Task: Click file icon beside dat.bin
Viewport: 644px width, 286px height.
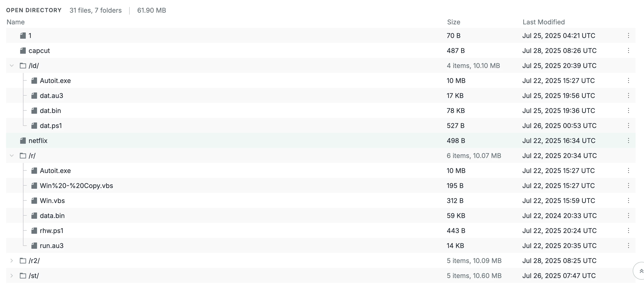Action: [x=34, y=110]
